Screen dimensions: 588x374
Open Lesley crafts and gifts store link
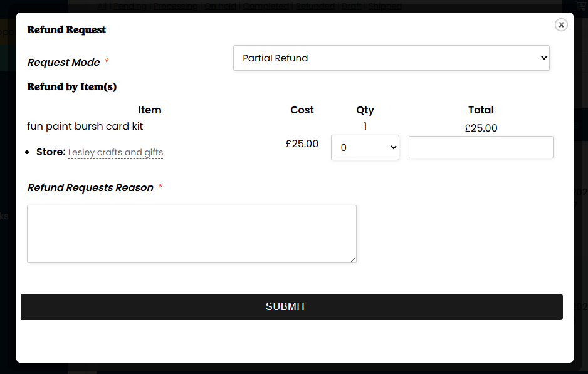(x=115, y=152)
